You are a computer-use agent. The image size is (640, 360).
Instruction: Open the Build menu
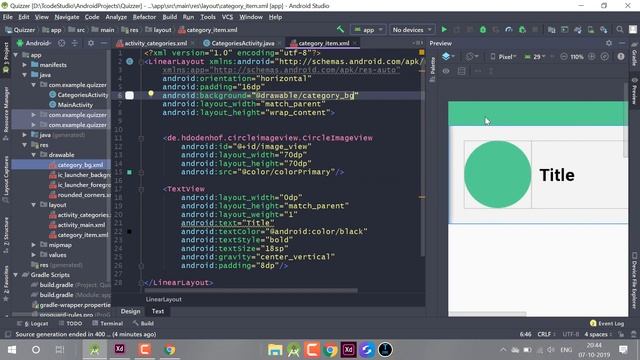(169, 17)
